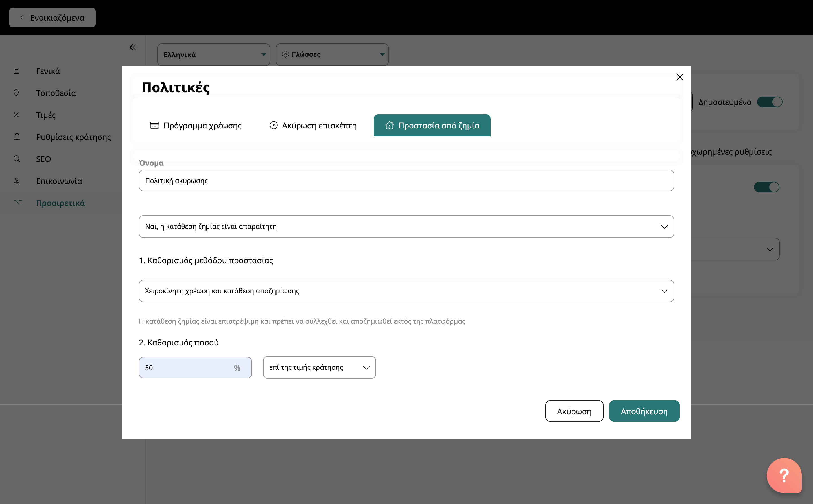Click the Ρυθμίσεις κράτησης suitcase icon
813x504 pixels.
coord(17,137)
